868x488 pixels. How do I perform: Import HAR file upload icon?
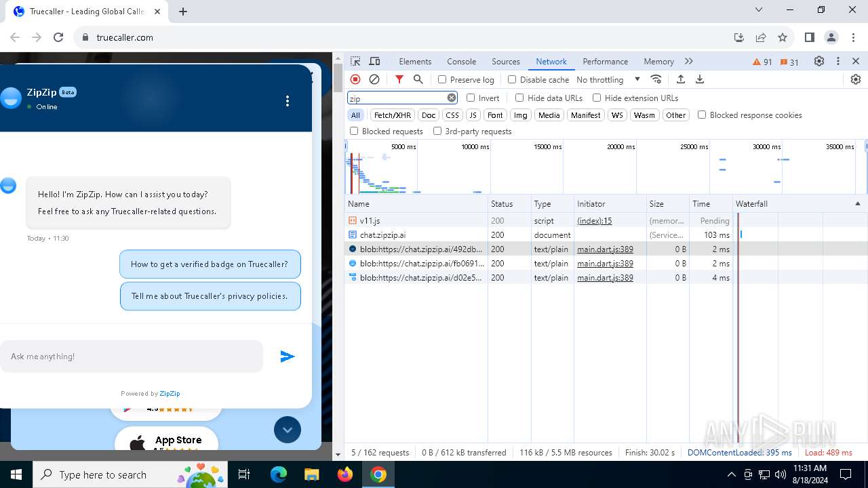click(681, 79)
